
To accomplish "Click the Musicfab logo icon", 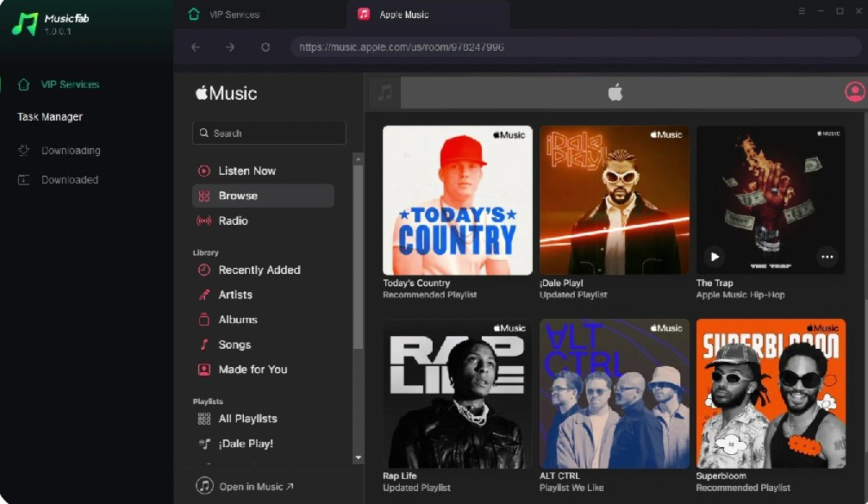I will coord(25,24).
